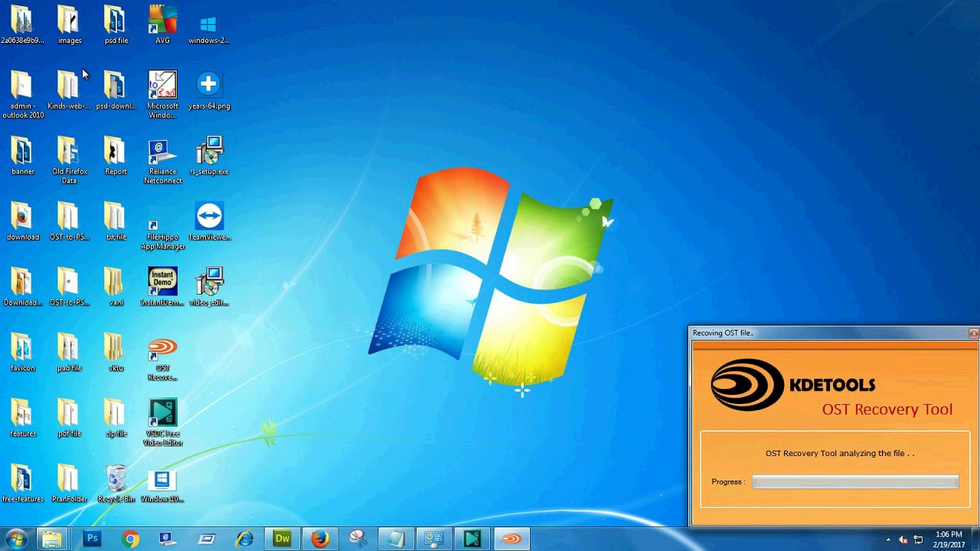Viewport: 980px width, 551px height.
Task: Select the Reliance Netconnect desktop shortcut
Action: click(162, 161)
